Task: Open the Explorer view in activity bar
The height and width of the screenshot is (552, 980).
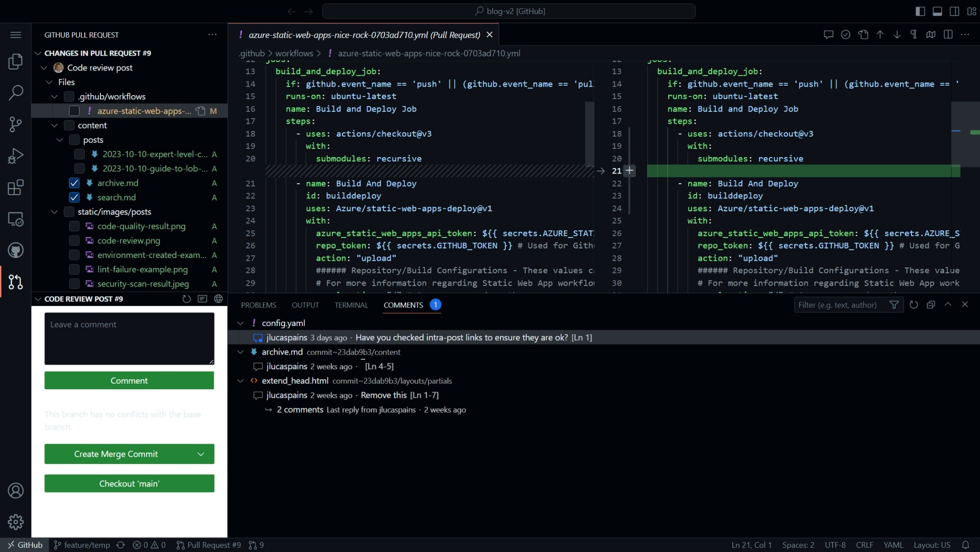Action: (16, 61)
